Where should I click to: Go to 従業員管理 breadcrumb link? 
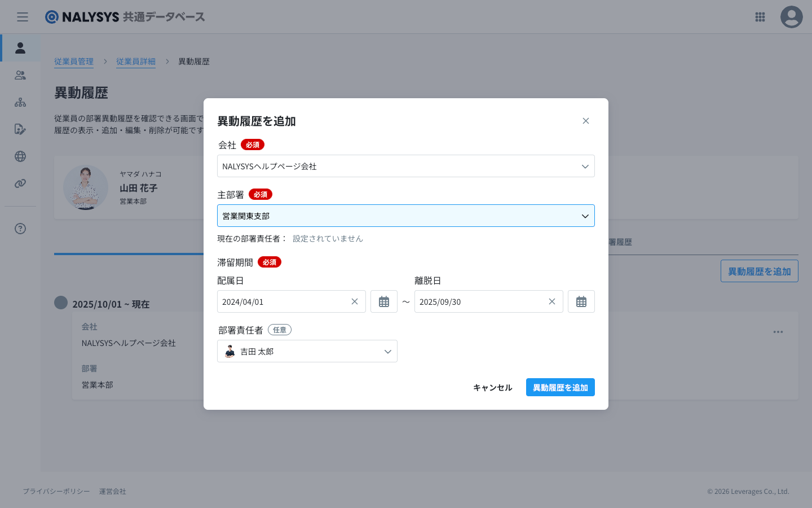74,62
